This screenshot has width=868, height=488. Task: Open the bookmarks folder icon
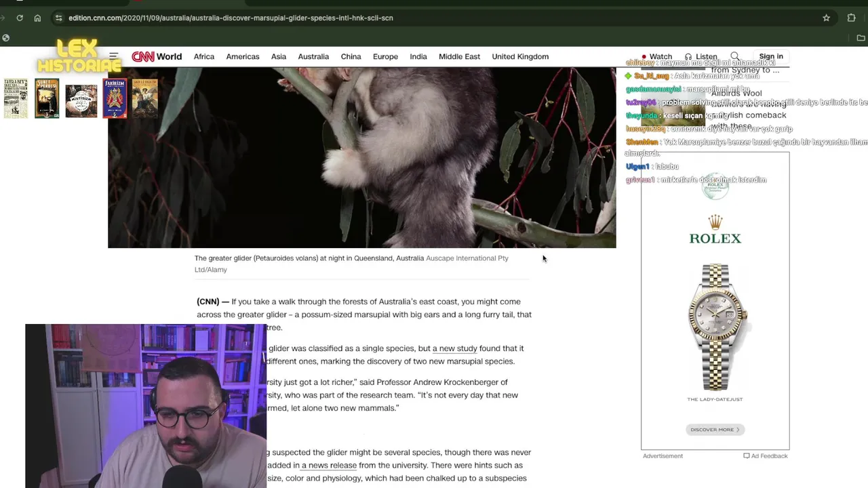[861, 38]
